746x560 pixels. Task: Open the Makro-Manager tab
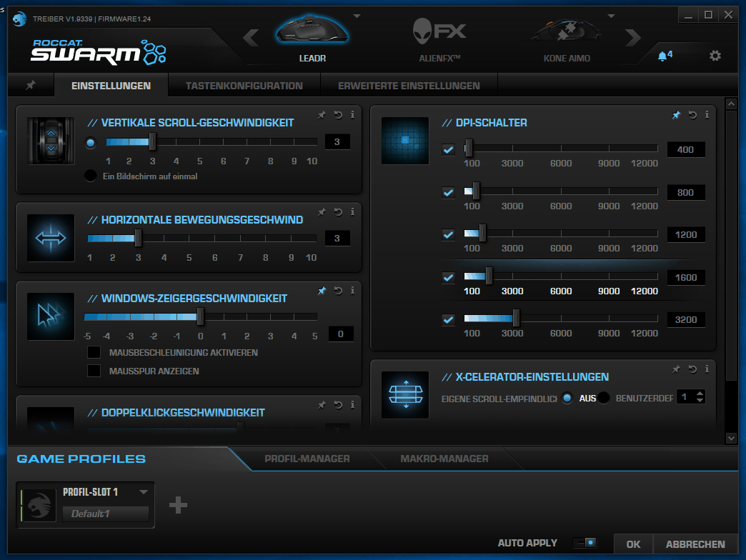[x=444, y=459]
